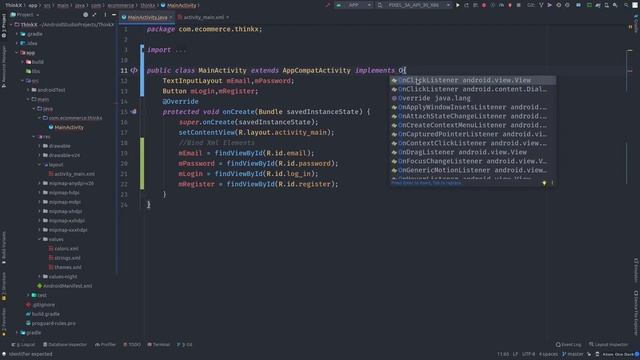Screen dimensions: 640x360
Task: Click expand/collapse all icon in Project panel
Action: point(94,15)
